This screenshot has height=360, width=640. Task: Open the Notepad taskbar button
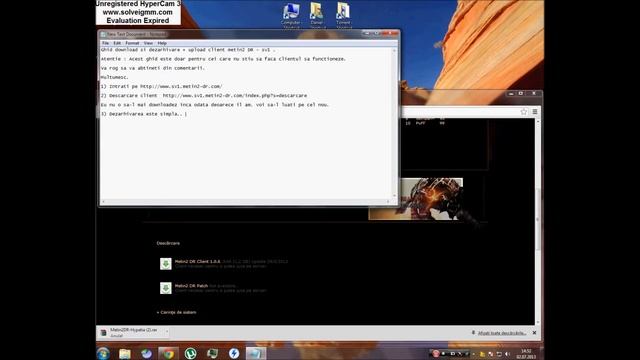(x=256, y=353)
